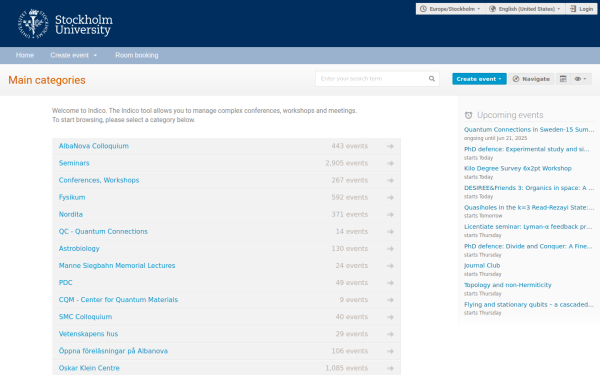Click the search term input field
Screen dimensions: 600x375
coord(372,79)
